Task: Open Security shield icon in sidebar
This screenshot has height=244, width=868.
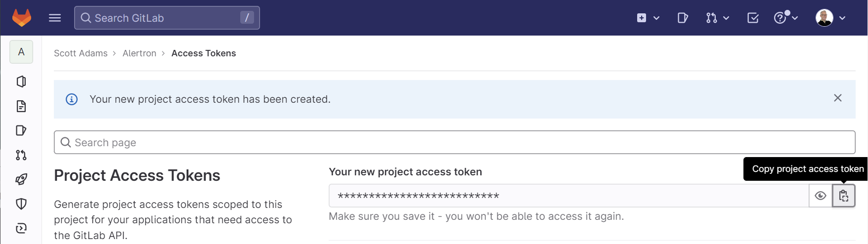Action: point(21,203)
